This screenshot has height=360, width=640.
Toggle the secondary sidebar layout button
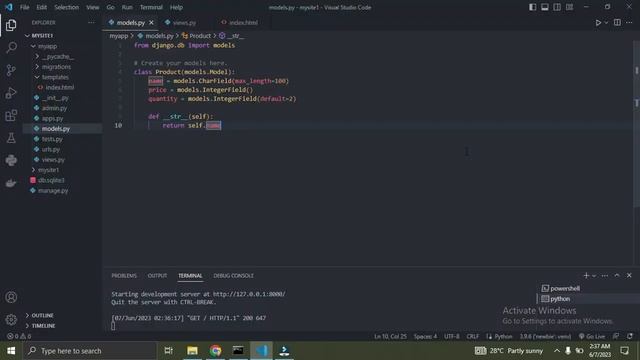[x=557, y=7]
